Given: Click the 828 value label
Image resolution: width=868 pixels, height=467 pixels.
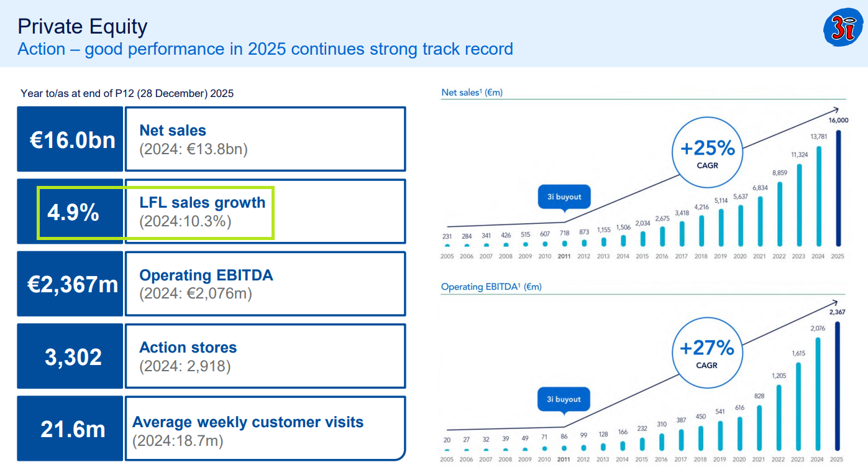Looking at the screenshot, I should click(x=761, y=396).
